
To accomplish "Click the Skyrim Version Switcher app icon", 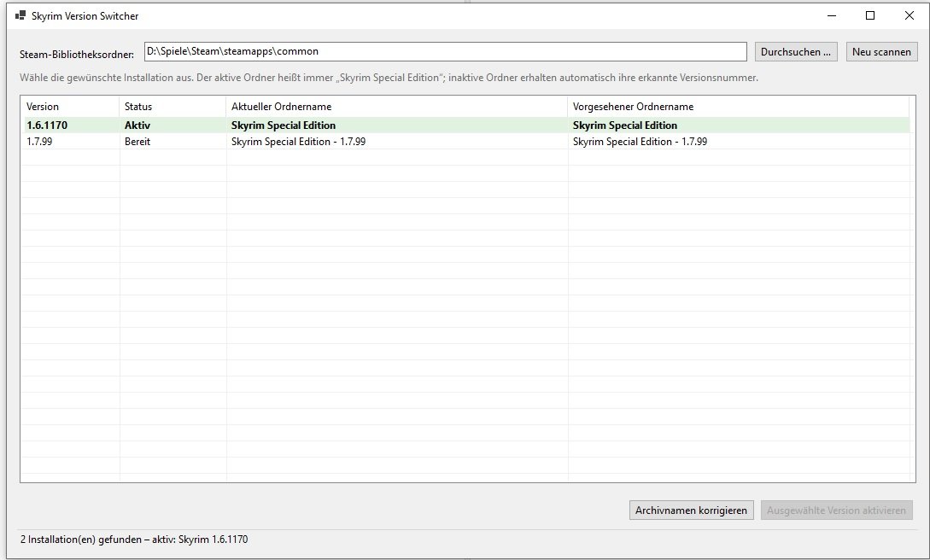I will 20,15.
